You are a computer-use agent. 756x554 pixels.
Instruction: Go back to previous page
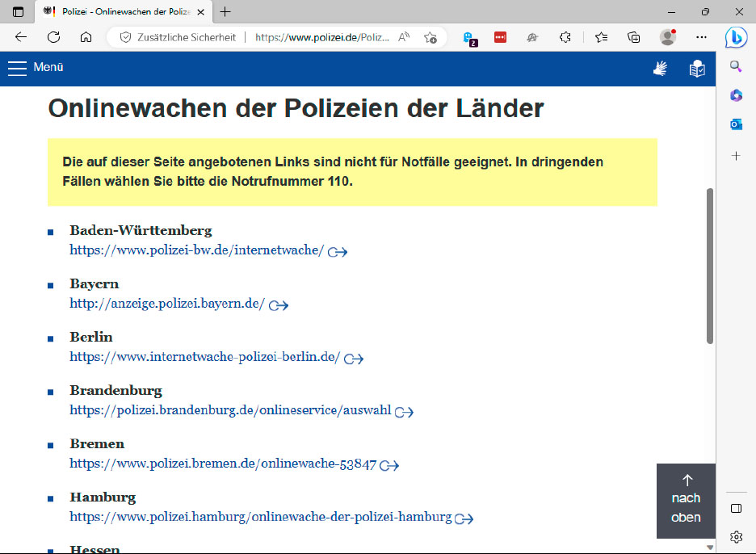21,37
